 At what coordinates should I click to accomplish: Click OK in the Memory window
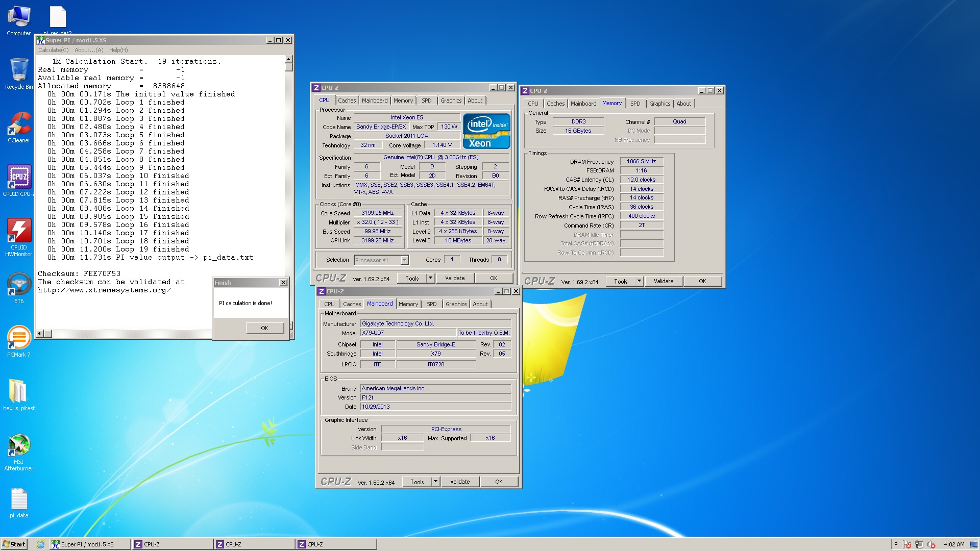702,282
